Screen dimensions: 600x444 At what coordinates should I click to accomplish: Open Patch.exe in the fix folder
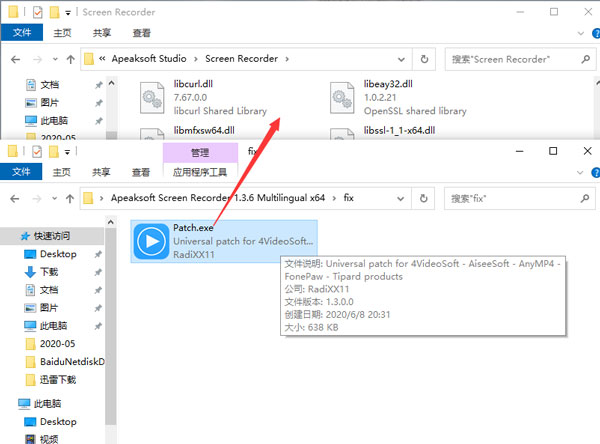click(151, 241)
